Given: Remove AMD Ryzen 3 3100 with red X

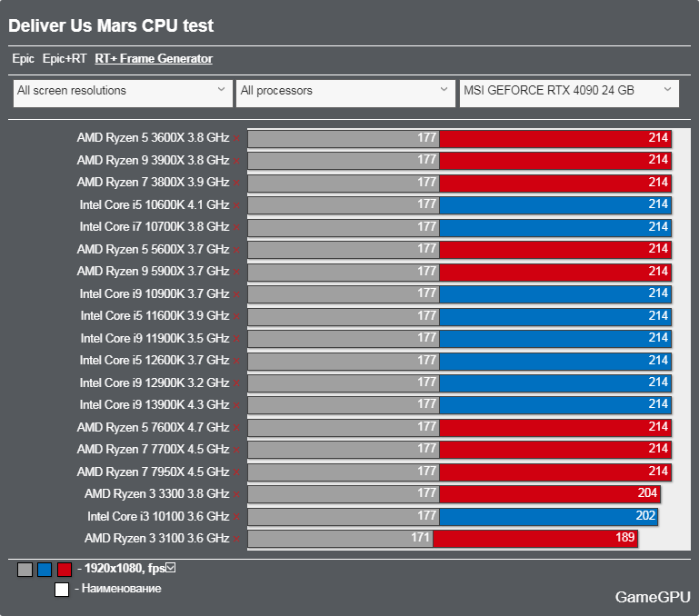Looking at the screenshot, I should (236, 539).
